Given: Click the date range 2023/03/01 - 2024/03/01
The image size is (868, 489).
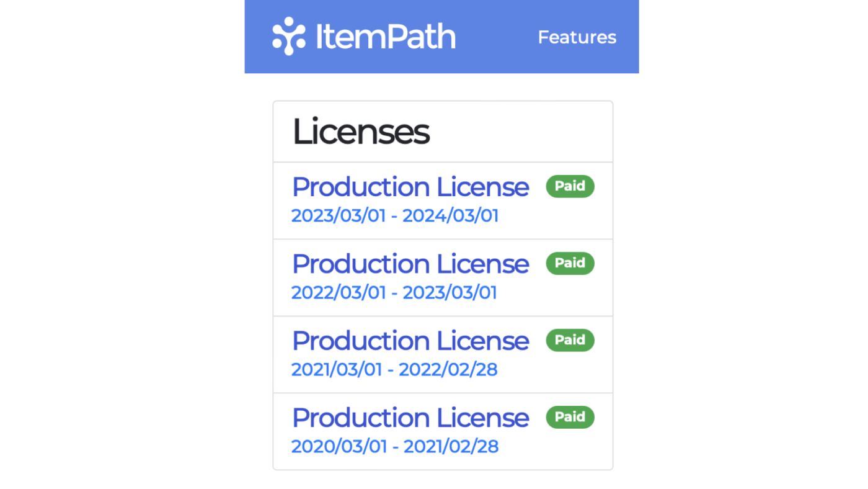Looking at the screenshot, I should [394, 215].
